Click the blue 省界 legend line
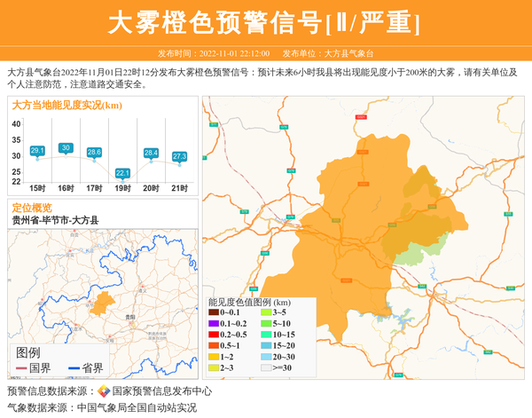This screenshot has height=418, width=532. click(74, 368)
